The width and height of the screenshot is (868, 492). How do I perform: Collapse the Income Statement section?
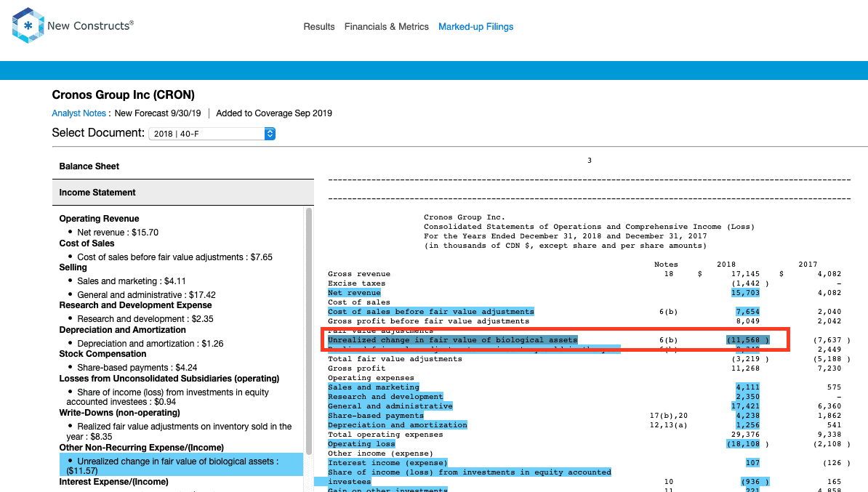point(182,193)
